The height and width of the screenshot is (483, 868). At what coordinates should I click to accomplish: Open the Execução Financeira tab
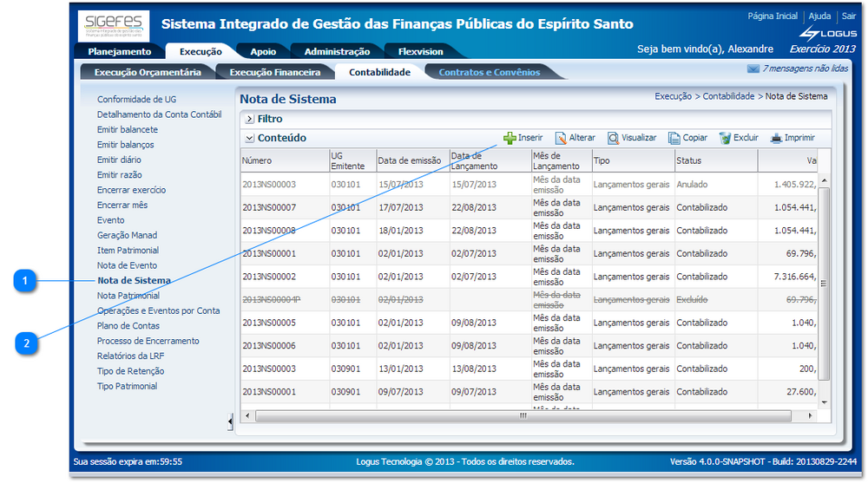274,73
